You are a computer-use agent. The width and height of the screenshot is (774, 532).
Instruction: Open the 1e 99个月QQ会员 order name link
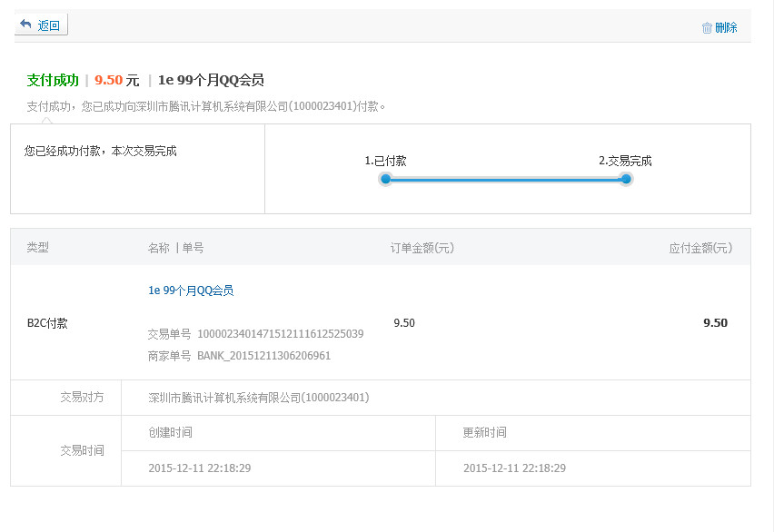pyautogui.click(x=191, y=291)
